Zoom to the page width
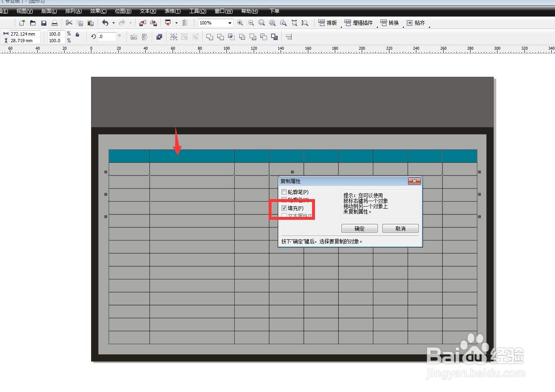This screenshot has height=392, width=555. tap(294, 23)
